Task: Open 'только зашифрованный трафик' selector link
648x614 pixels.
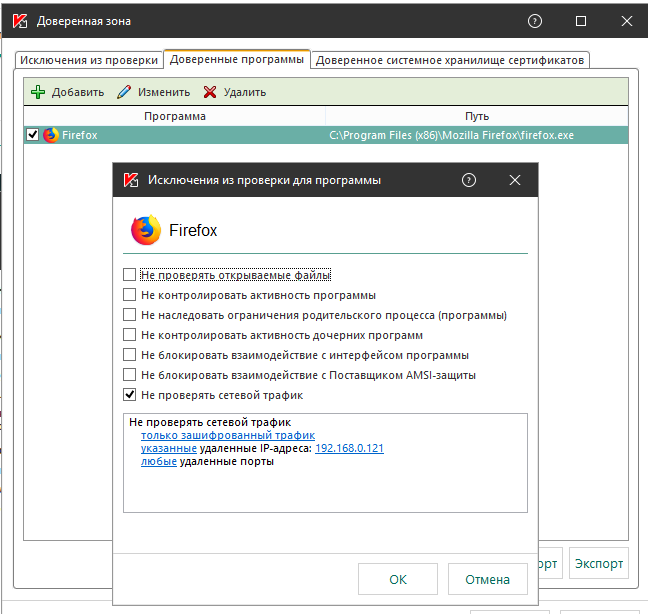Action: click(x=227, y=436)
